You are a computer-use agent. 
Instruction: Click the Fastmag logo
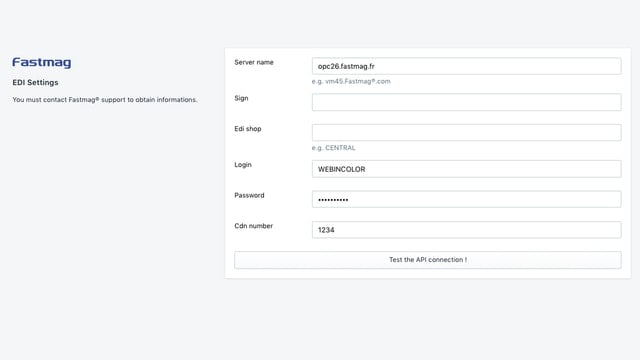point(42,63)
